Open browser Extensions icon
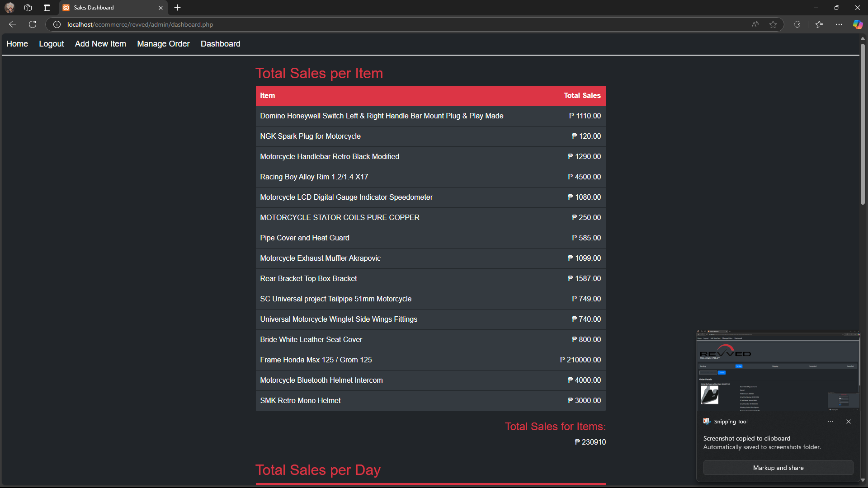The height and width of the screenshot is (488, 868). (x=797, y=24)
